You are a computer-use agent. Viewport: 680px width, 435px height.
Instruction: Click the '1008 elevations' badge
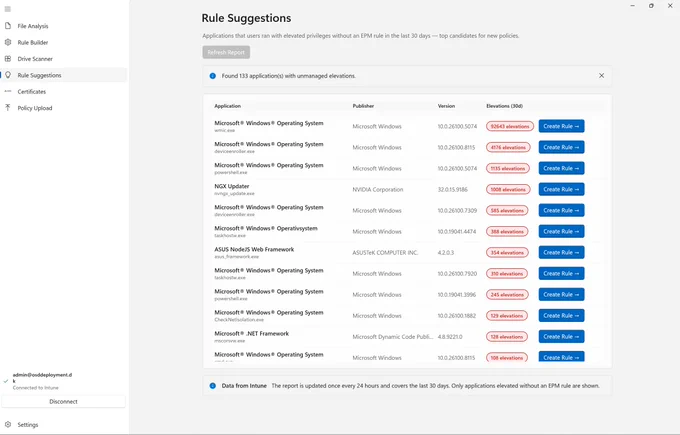click(507, 190)
